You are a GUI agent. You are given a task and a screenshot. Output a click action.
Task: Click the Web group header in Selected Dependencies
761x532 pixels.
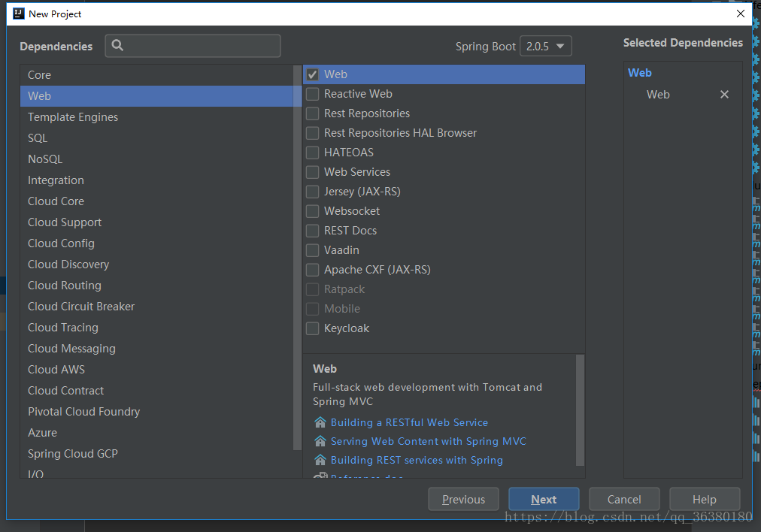tap(640, 73)
